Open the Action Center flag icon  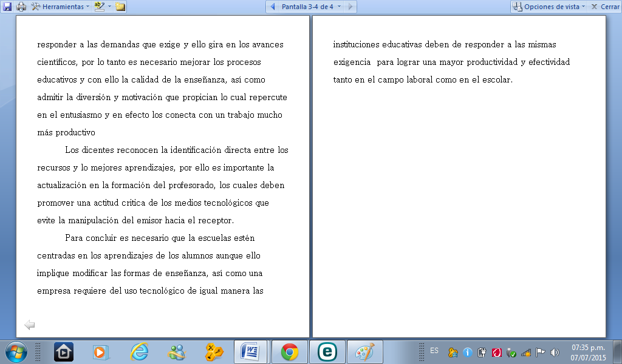(540, 352)
